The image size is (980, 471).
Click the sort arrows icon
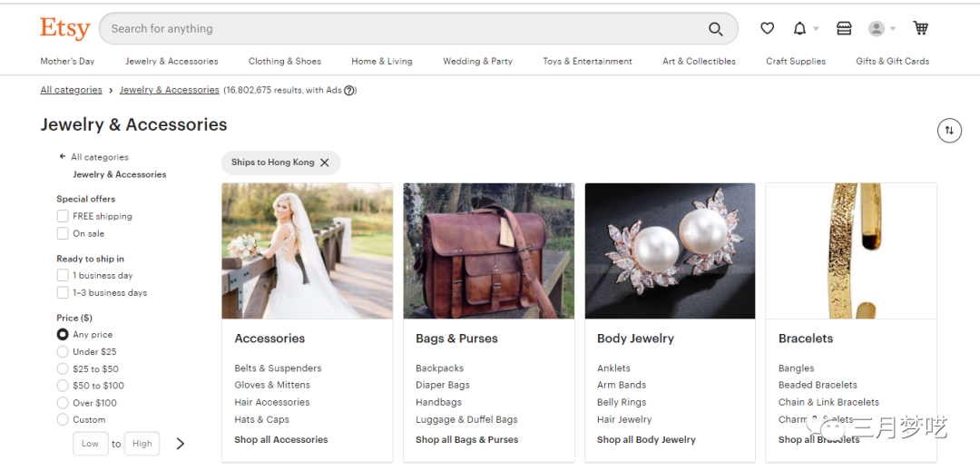point(948,131)
